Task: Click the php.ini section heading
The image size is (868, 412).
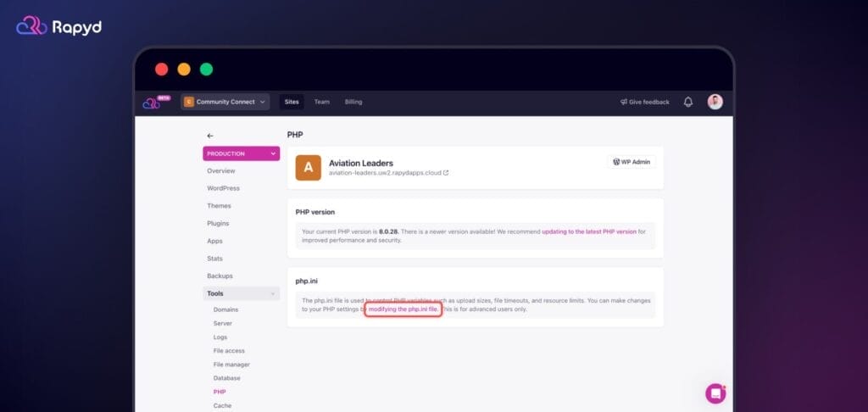Action: [306, 281]
